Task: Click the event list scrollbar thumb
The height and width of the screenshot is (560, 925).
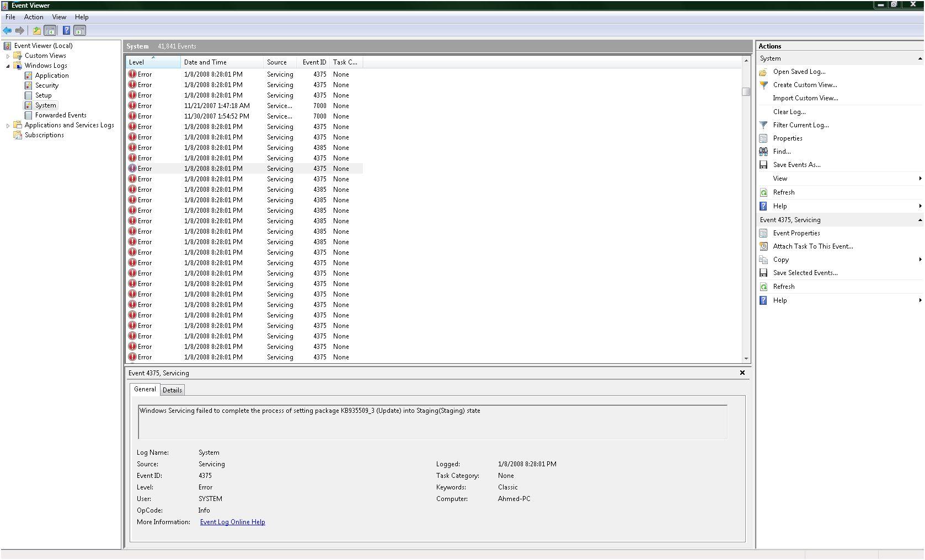Action: 746,91
